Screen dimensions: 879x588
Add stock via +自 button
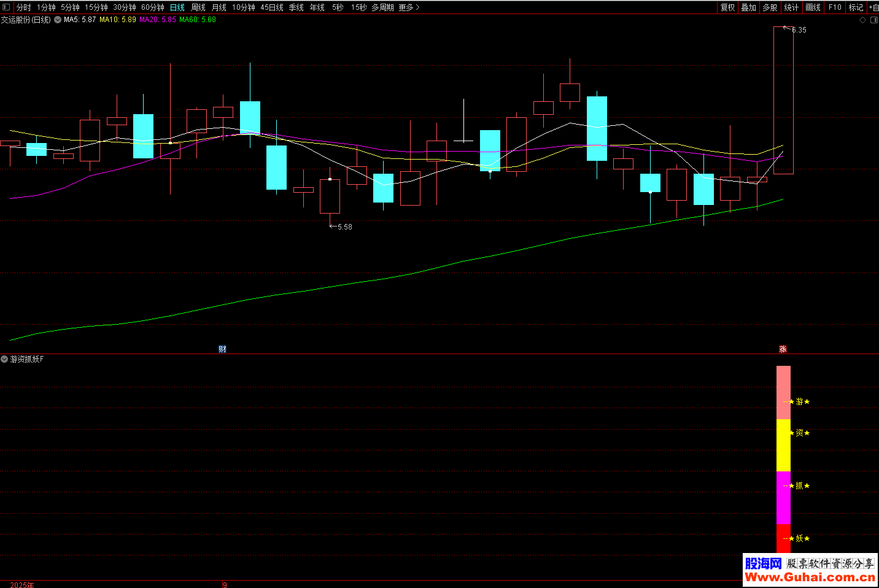[873, 7]
